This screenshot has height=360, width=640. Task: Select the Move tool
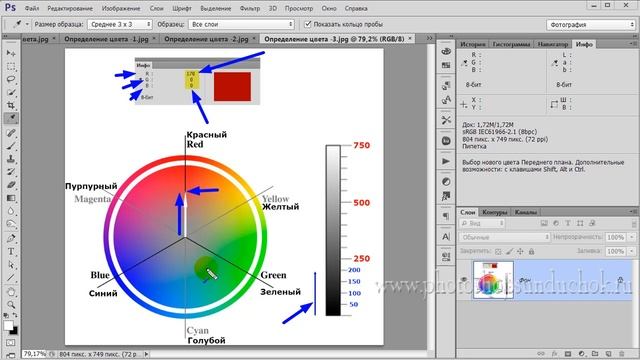tap(11, 53)
